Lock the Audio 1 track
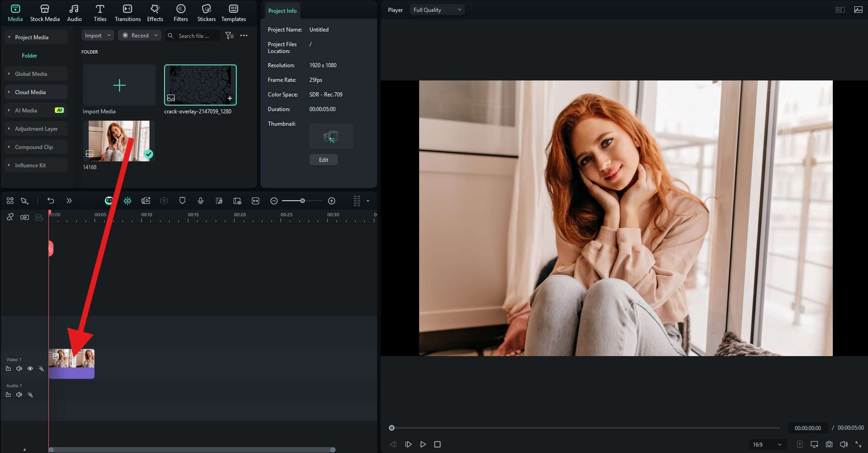 tap(8, 394)
